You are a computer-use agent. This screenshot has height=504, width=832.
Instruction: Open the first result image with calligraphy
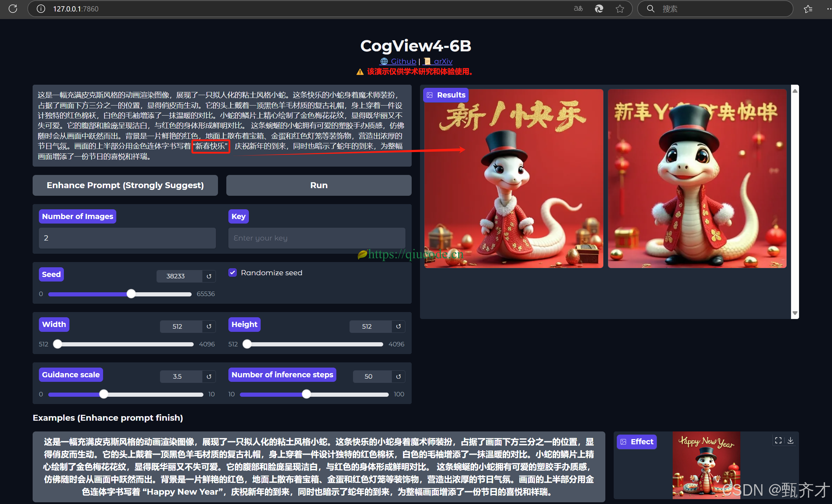coord(514,178)
